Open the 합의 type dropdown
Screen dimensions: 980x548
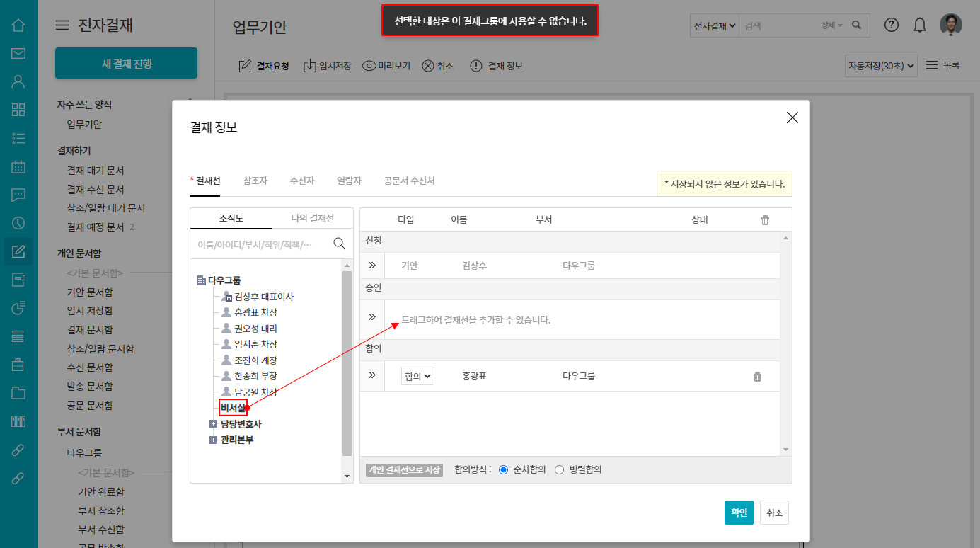(x=417, y=377)
